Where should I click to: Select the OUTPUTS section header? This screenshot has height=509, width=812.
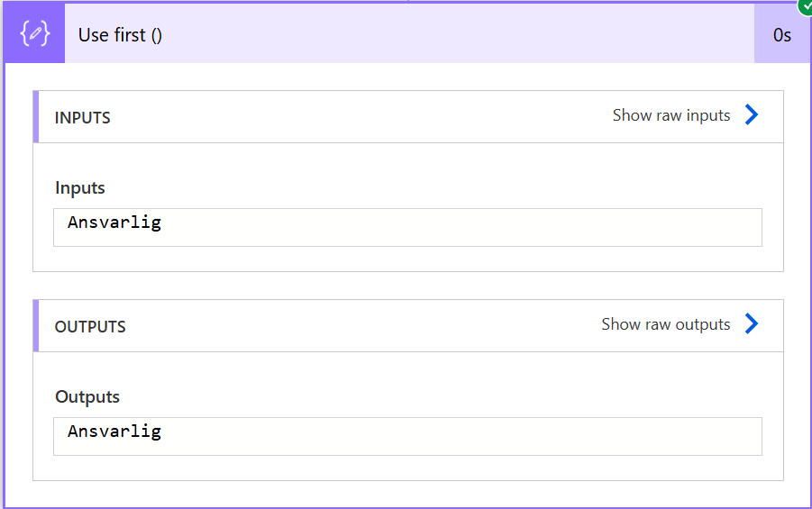pyautogui.click(x=90, y=327)
